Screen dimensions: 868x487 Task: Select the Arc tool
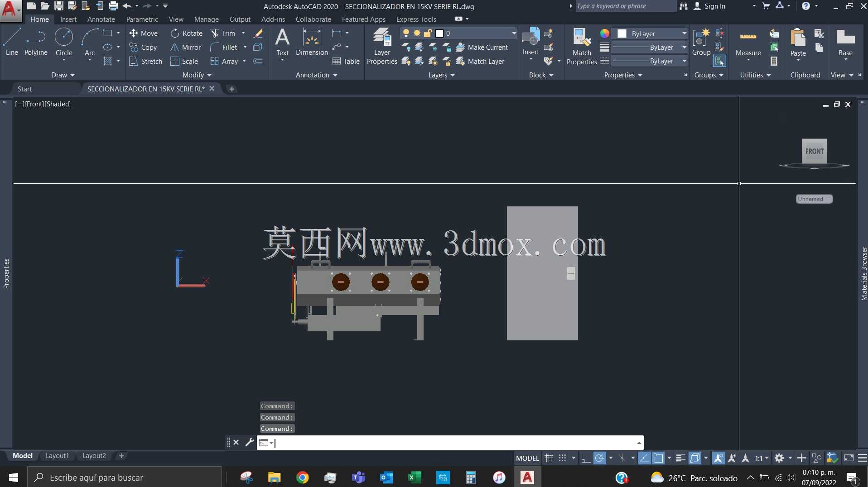pos(90,42)
